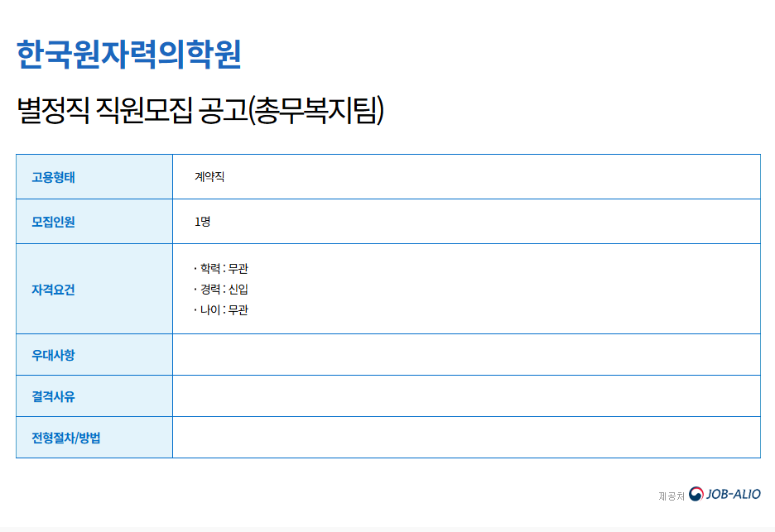
Task: Select the 나이 : 무관 bullet line
Action: pyautogui.click(x=221, y=309)
